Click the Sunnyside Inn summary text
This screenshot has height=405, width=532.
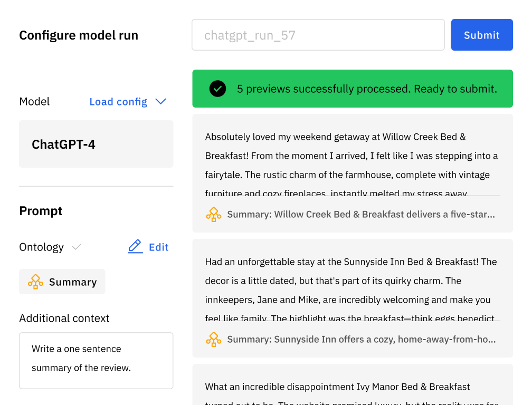pos(362,339)
